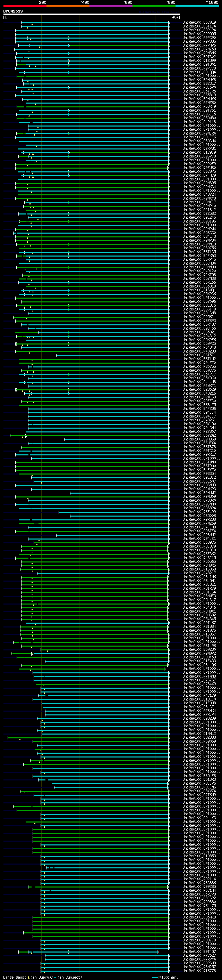
Task: Click hit label UniRef100_Q5YJR5
Action: coord(199,91)
